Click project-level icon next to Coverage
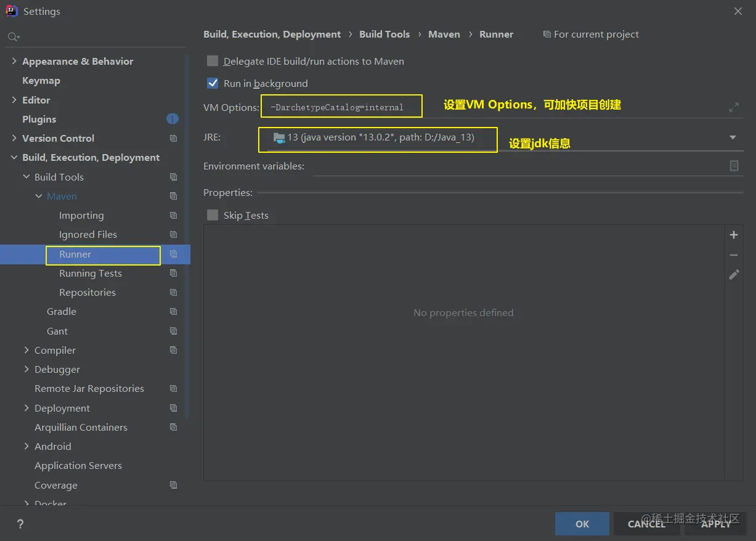Image resolution: width=756 pixels, height=541 pixels. click(x=173, y=485)
